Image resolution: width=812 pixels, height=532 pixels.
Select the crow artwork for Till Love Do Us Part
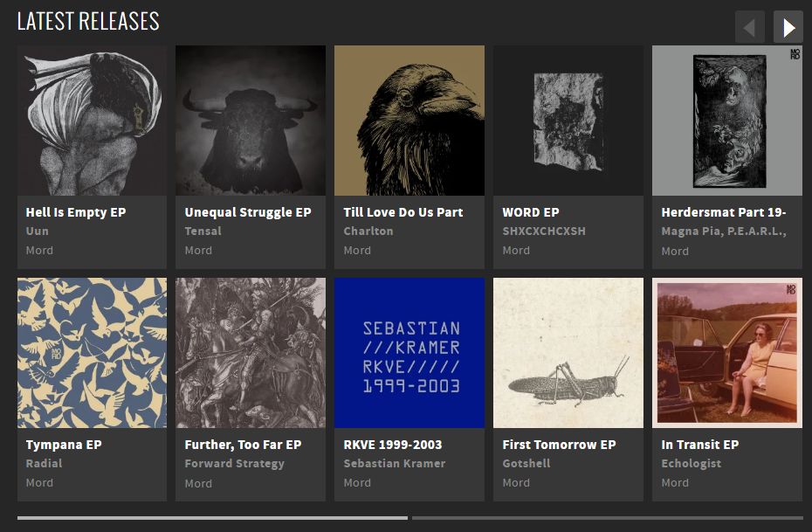pos(409,121)
